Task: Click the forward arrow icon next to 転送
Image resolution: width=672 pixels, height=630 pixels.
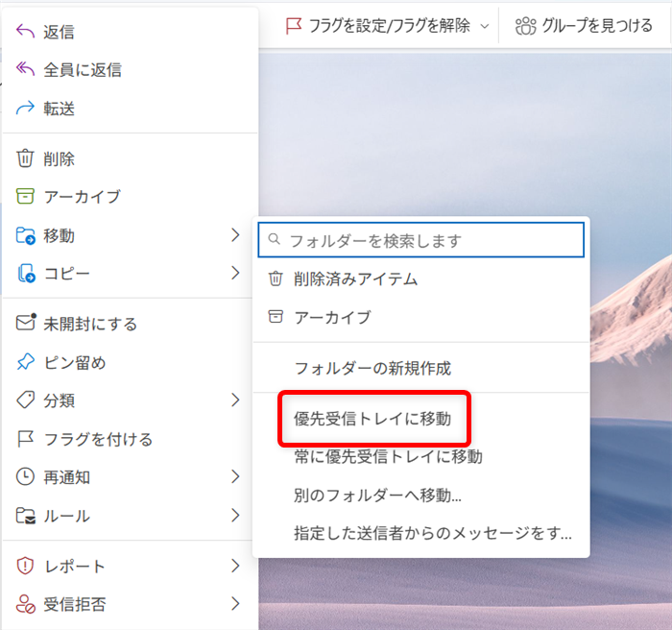Action: coord(26,109)
